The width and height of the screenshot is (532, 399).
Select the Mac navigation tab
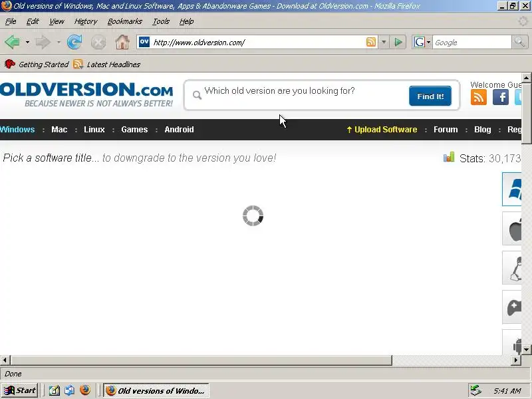coord(59,129)
